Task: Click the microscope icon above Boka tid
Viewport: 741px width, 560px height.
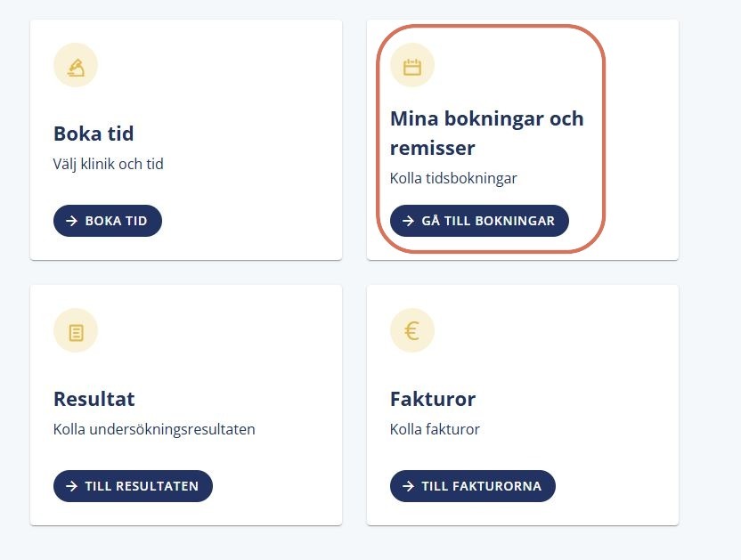Action: click(x=76, y=65)
